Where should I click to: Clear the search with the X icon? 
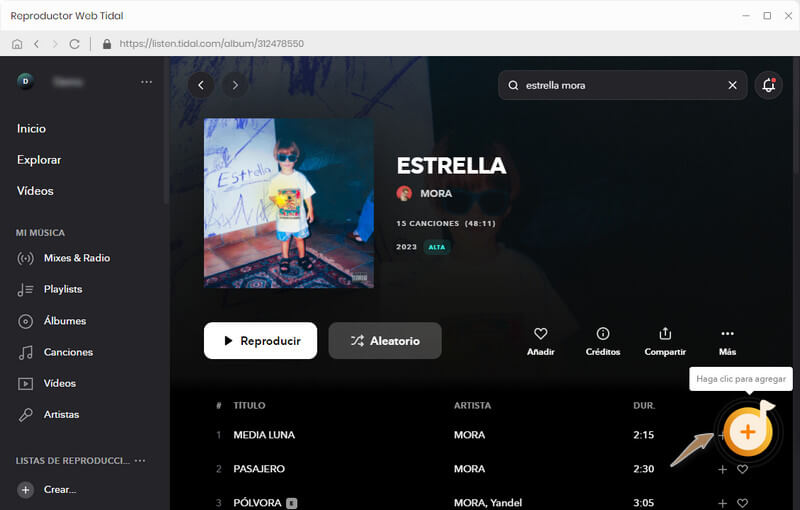[x=732, y=85]
